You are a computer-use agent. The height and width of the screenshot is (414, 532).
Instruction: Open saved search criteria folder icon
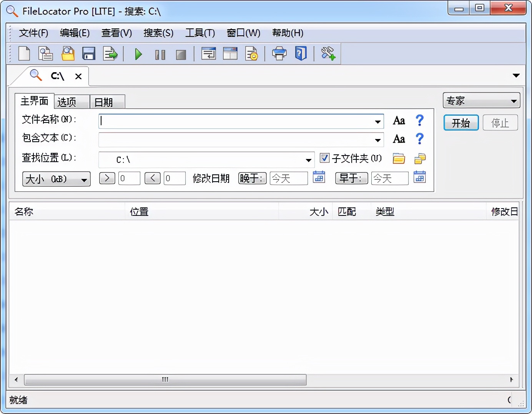coord(68,53)
